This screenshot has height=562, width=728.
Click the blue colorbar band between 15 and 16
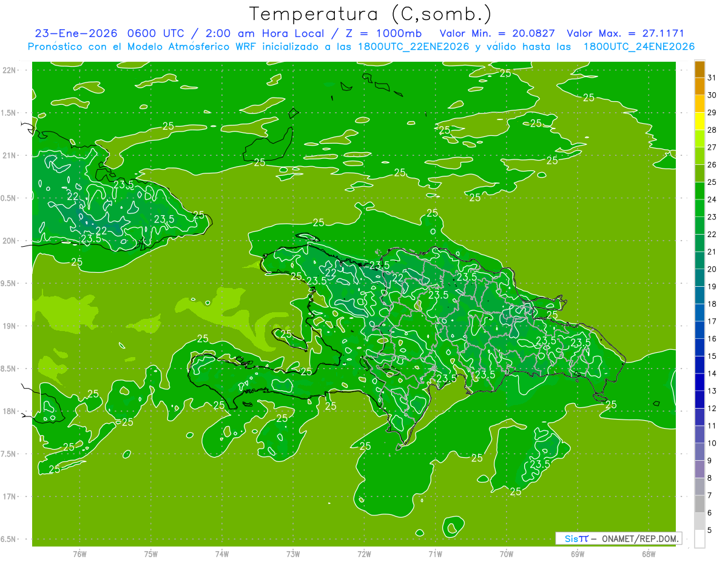(699, 347)
